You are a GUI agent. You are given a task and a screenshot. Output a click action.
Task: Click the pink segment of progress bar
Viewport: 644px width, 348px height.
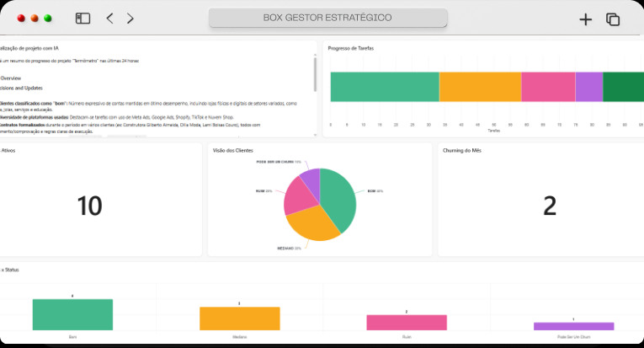click(x=548, y=87)
